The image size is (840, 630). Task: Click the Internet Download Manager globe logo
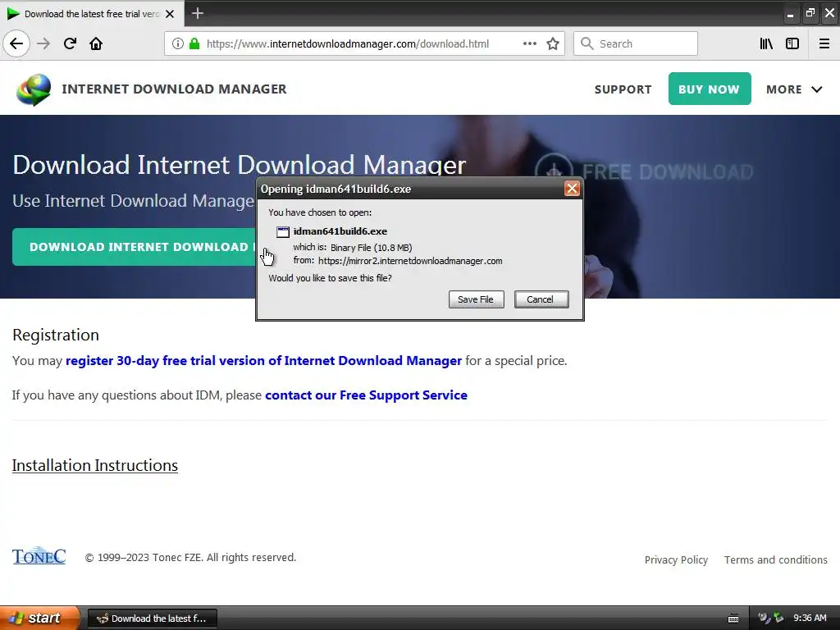point(34,89)
